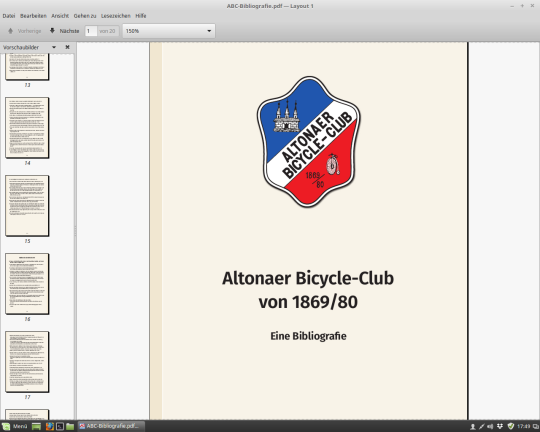
Task: Open the 150% zoom dropdown
Action: (169, 31)
